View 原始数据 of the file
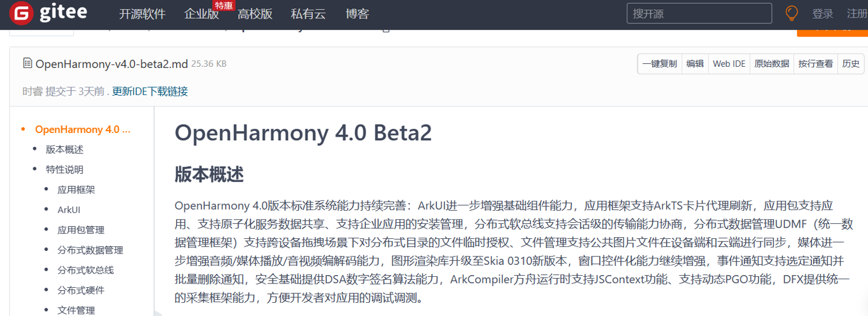The width and height of the screenshot is (868, 316). click(x=772, y=64)
